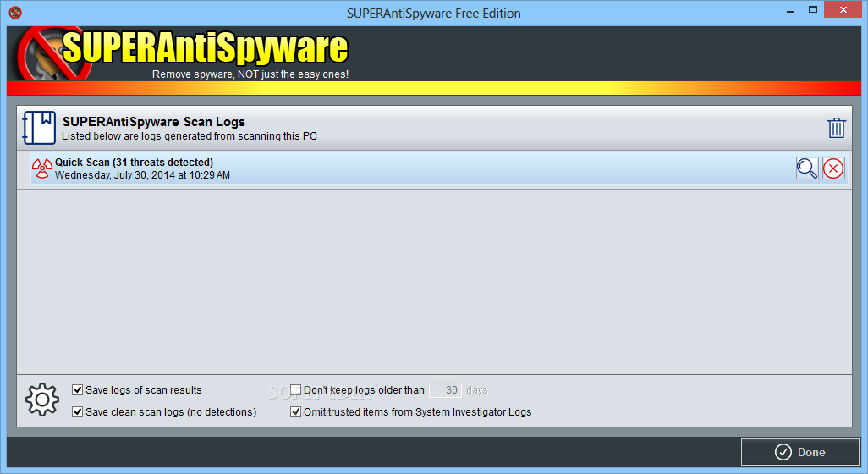Viewport: 868px width, 474px height.
Task: Click the Done button
Action: tap(800, 452)
